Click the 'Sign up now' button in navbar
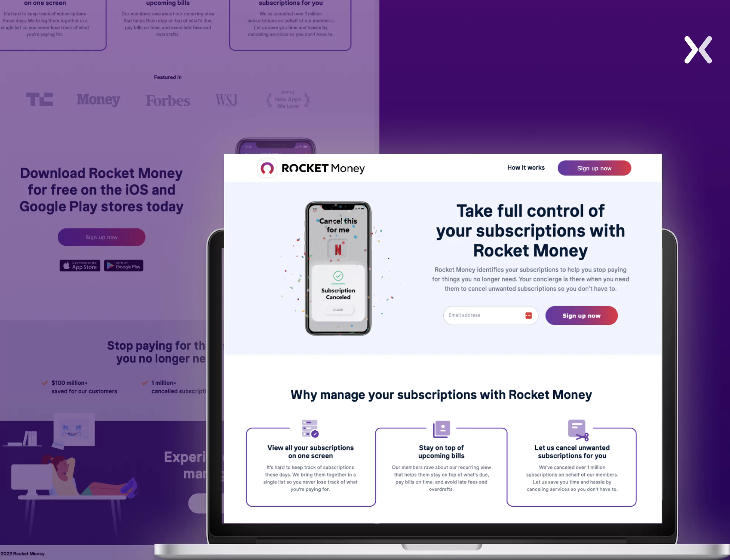 click(x=594, y=168)
